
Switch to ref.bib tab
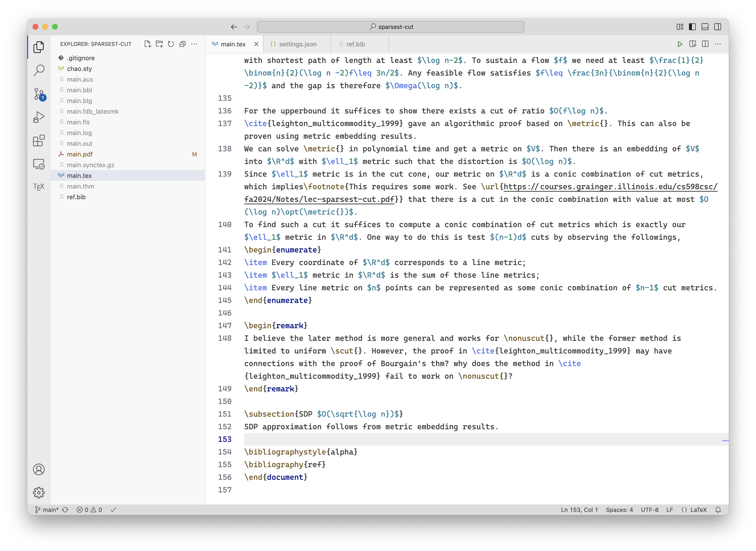click(355, 44)
